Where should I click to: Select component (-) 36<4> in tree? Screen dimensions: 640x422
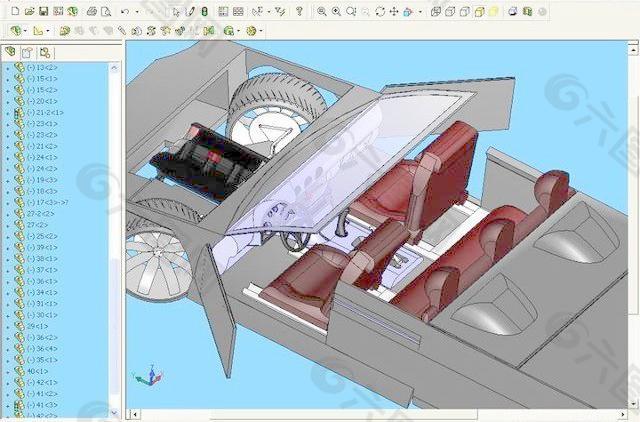click(42, 349)
